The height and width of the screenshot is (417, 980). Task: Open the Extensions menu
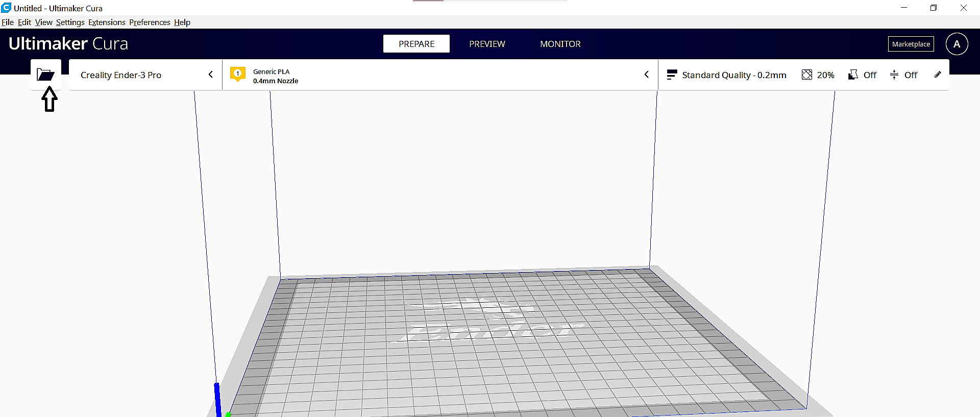[107, 22]
